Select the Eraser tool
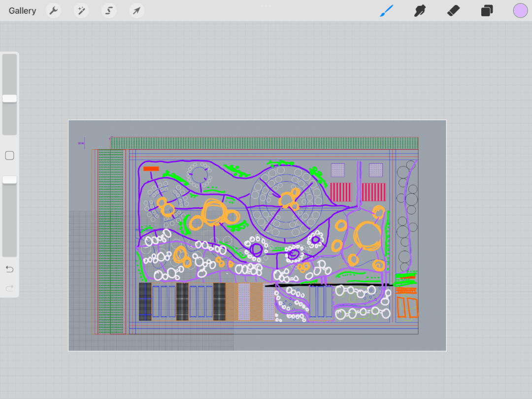Image resolution: width=532 pixels, height=399 pixels. [x=453, y=11]
